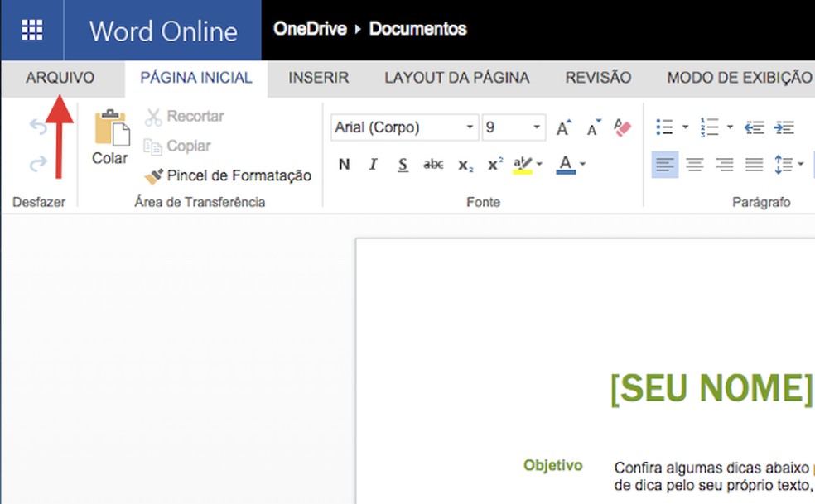The width and height of the screenshot is (815, 504).
Task: Go to Documentos via the breadcrumb
Action: pos(417,28)
